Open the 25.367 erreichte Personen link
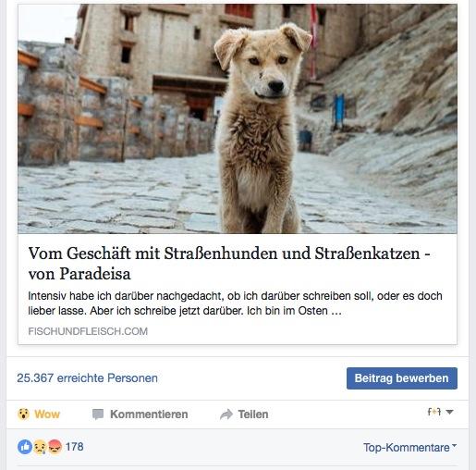 87,378
